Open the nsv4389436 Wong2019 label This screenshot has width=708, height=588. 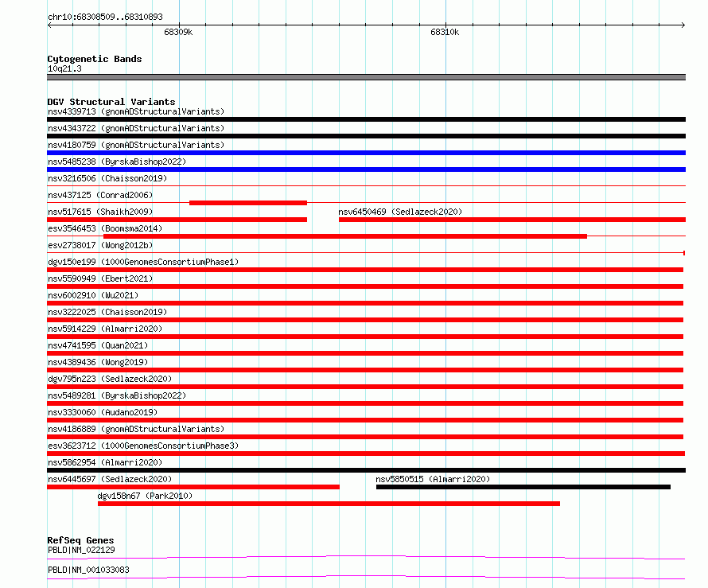(98, 362)
